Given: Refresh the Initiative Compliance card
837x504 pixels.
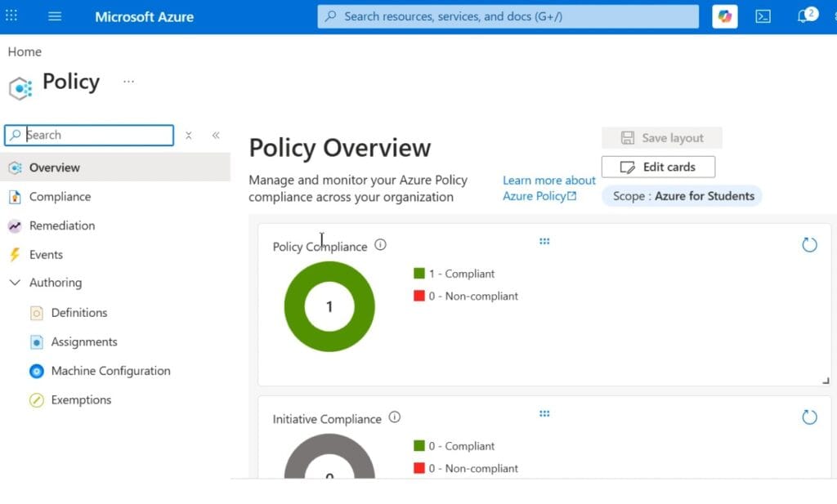Looking at the screenshot, I should pos(809,417).
